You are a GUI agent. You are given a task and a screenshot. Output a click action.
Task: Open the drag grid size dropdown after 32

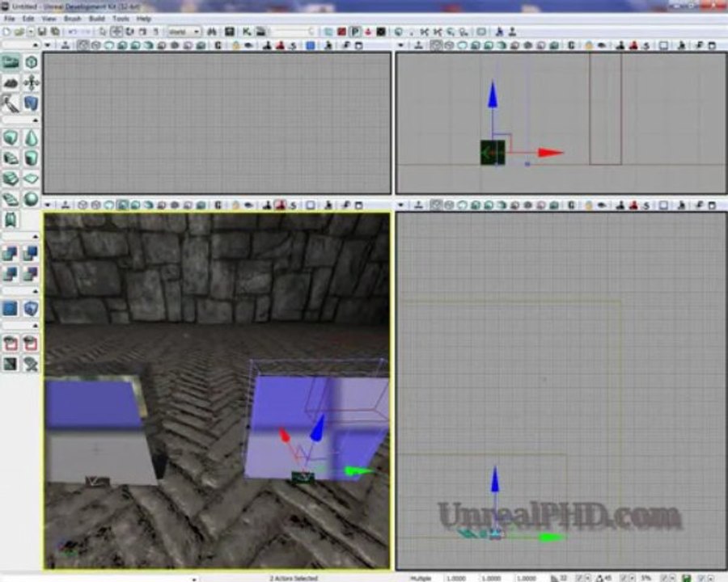588,578
